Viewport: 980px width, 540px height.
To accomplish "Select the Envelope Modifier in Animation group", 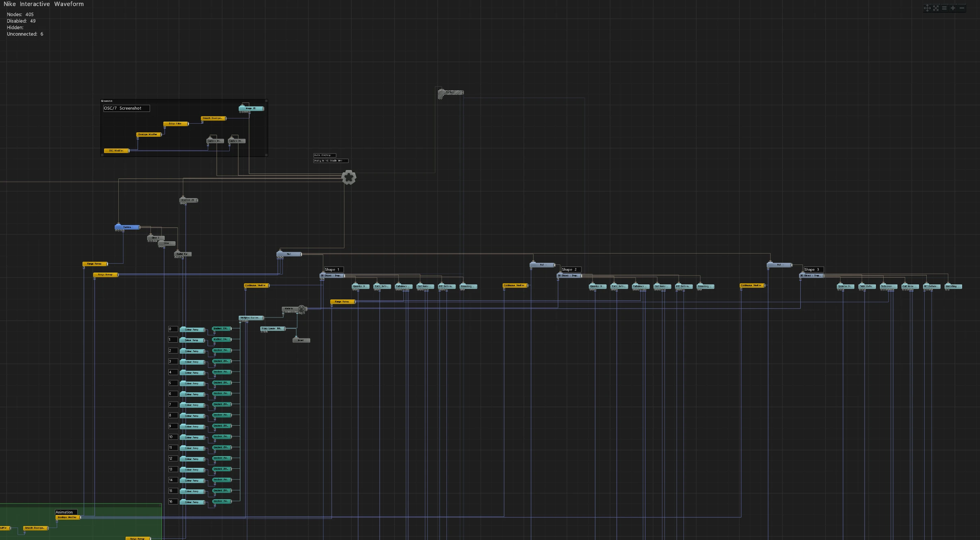I will [68, 517].
